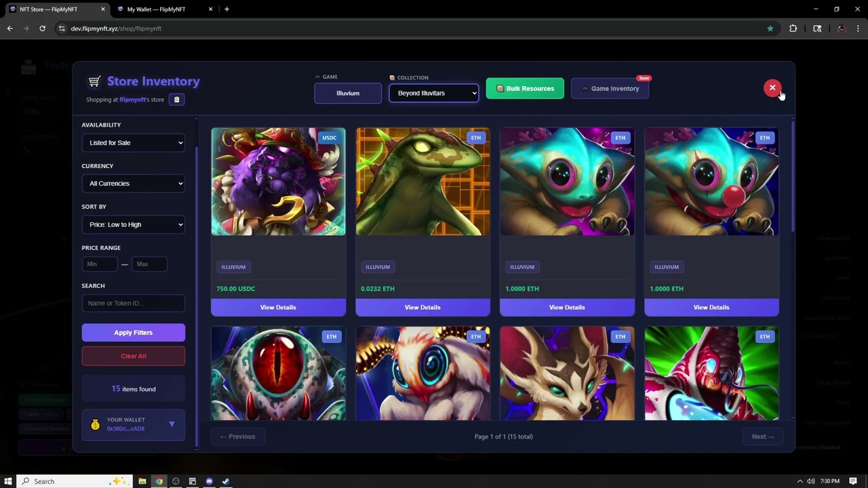
Task: Click the wallet money bag icon
Action: pyautogui.click(x=95, y=424)
